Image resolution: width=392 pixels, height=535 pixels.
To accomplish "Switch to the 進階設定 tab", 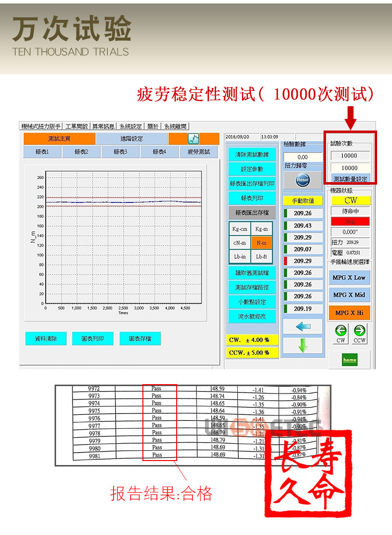I will coord(131,138).
